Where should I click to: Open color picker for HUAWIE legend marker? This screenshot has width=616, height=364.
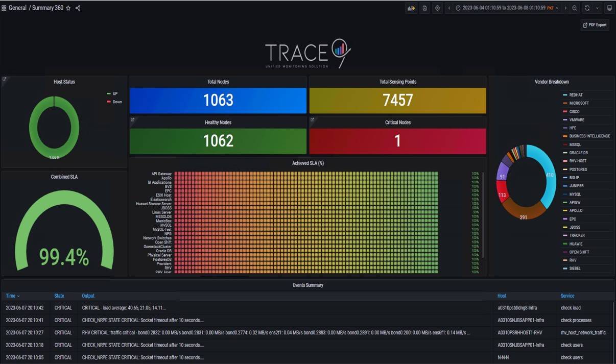(x=565, y=244)
